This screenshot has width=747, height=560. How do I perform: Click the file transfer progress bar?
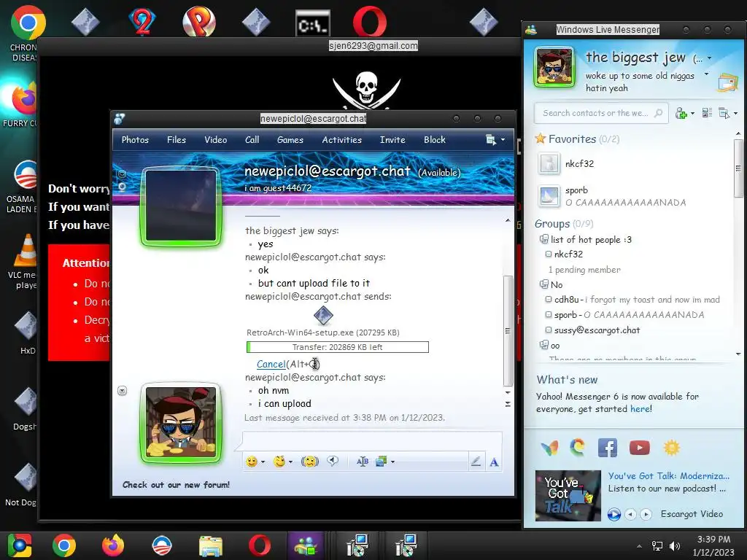(x=338, y=347)
